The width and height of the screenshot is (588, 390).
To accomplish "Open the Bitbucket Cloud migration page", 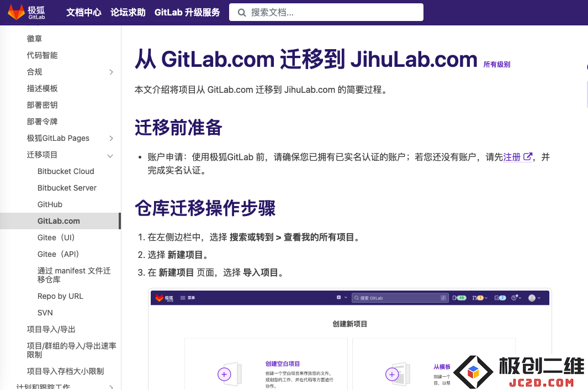I will click(x=66, y=171).
